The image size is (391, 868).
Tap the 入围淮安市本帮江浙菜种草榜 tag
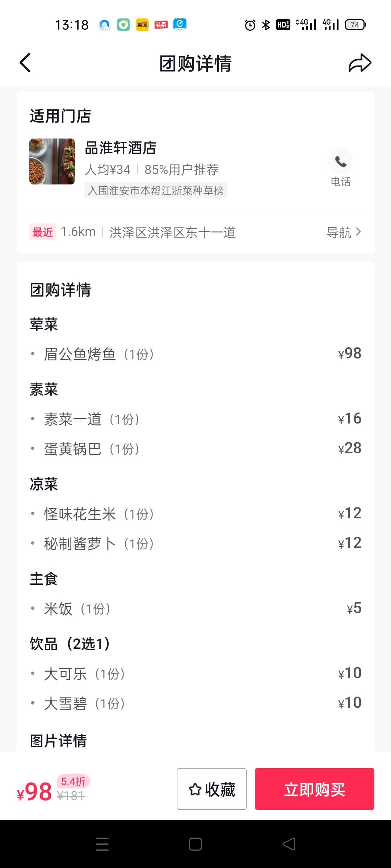pyautogui.click(x=156, y=191)
